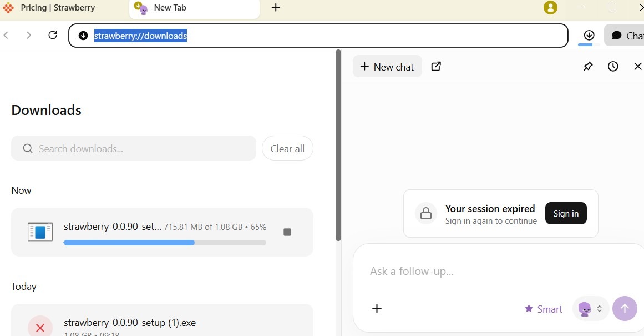Screen dimensions: 644x336
Task: Click the download progress bar
Action: [x=165, y=243]
